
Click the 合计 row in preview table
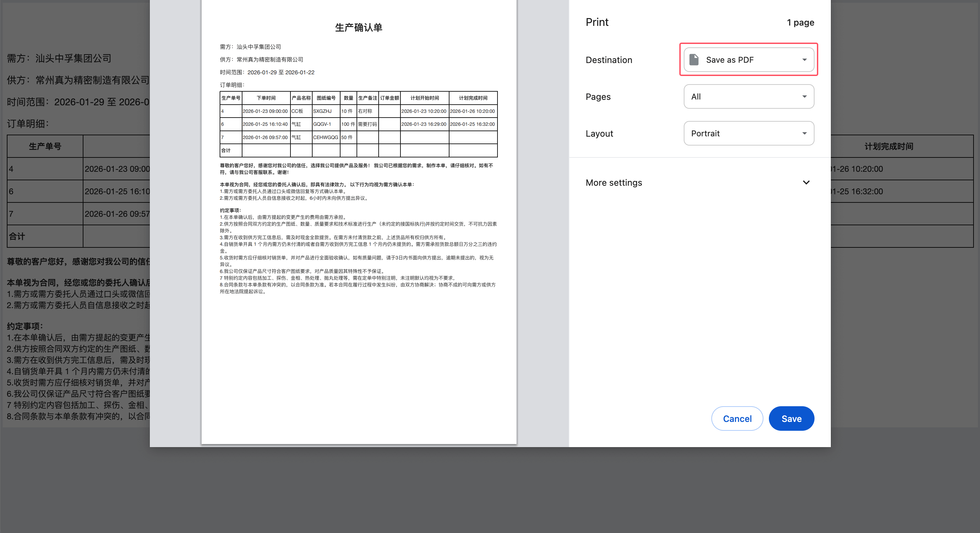(226, 150)
